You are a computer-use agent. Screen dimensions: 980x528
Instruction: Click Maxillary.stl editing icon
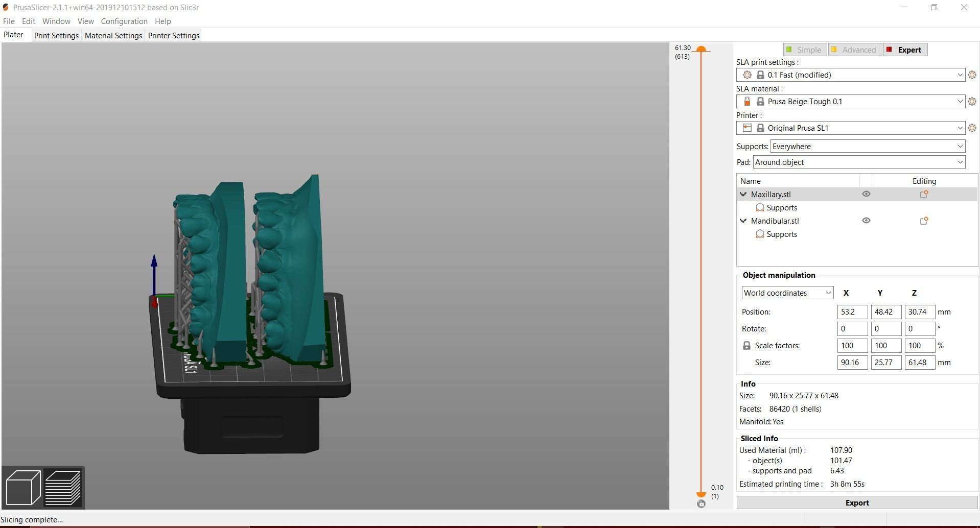924,195
